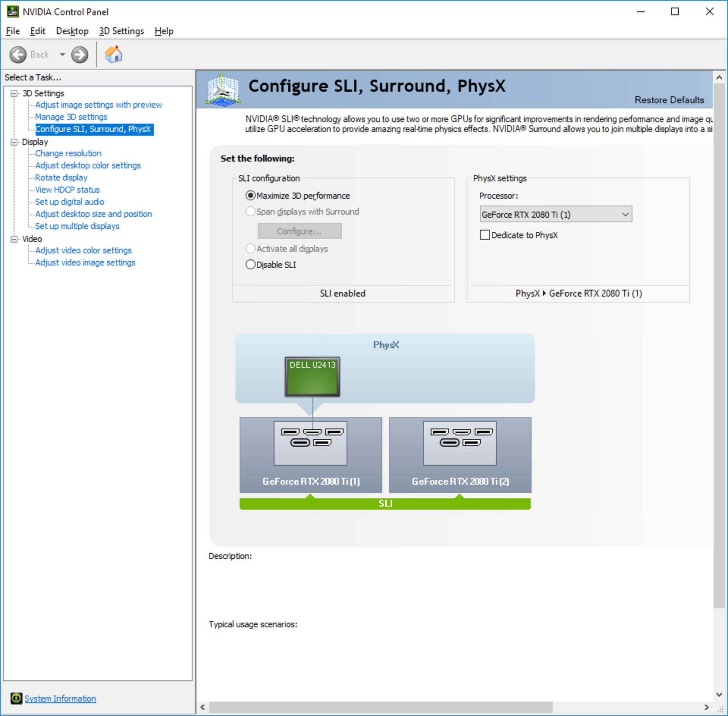Select the DELL U2413 monitor graphic
The height and width of the screenshot is (716, 728).
click(x=312, y=377)
